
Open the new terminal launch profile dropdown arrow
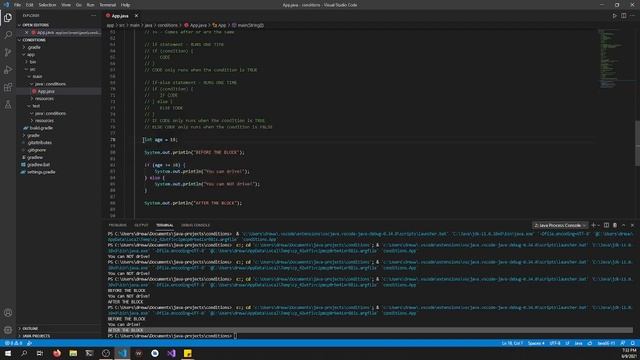[598, 225]
